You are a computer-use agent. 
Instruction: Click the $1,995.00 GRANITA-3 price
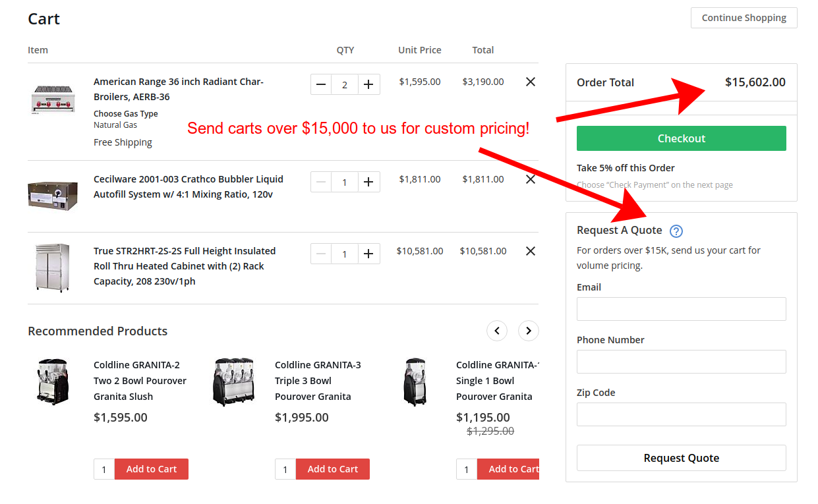(302, 417)
